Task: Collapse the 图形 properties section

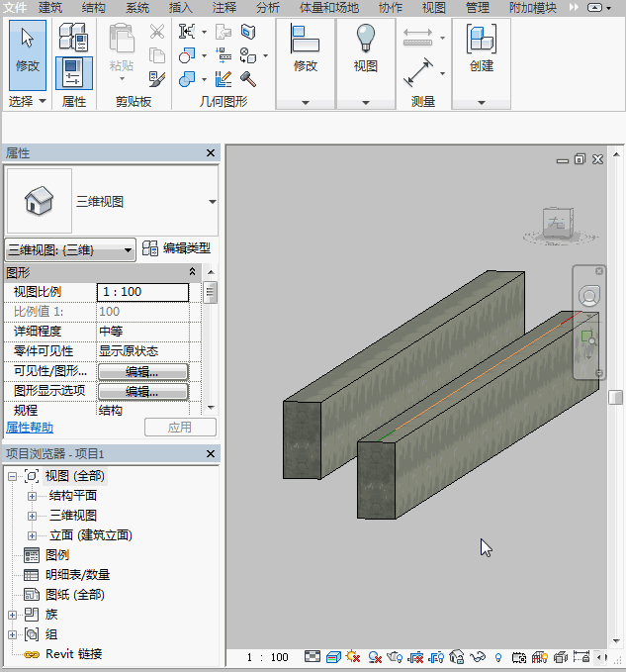Action: click(193, 272)
